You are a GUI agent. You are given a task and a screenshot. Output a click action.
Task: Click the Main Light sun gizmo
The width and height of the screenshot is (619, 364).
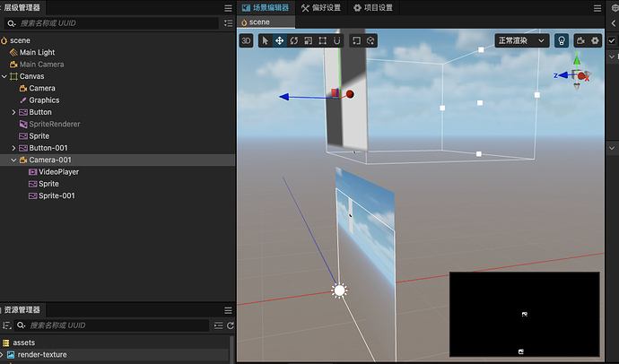(339, 290)
